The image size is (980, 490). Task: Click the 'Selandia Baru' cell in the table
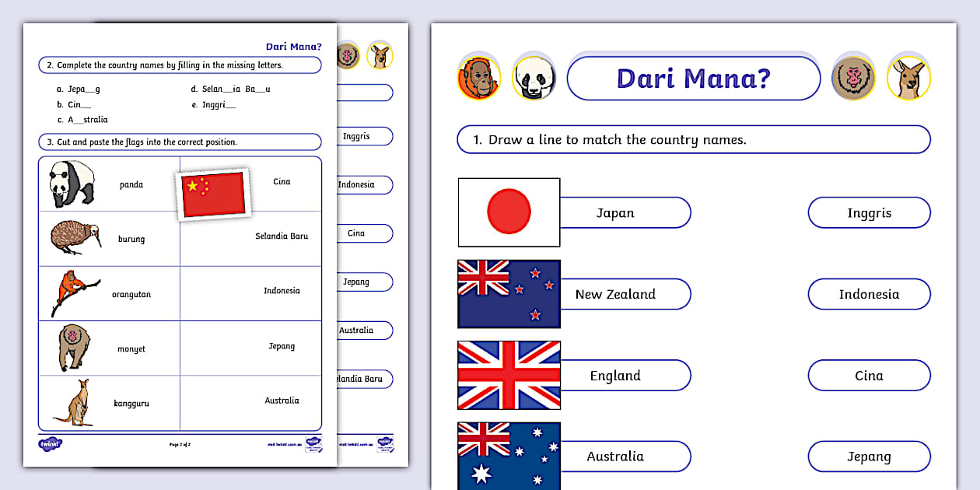point(282,236)
